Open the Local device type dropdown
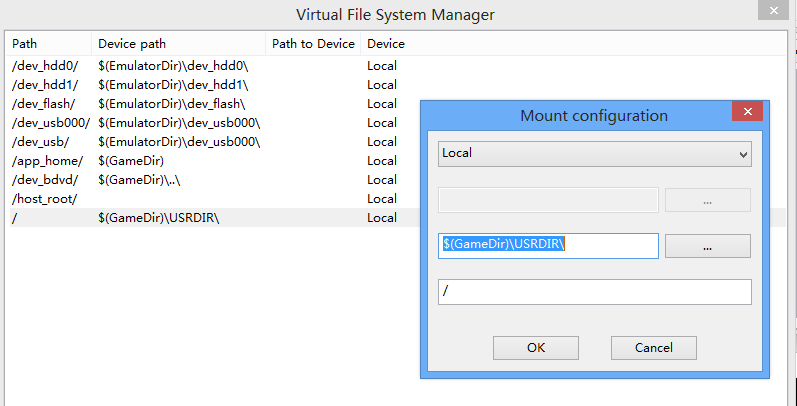The image size is (797, 406). coord(595,153)
